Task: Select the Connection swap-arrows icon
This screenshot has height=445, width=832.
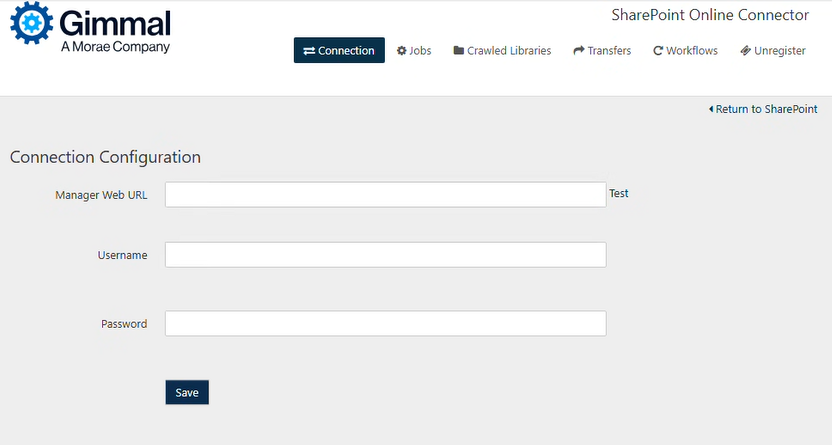Action: point(309,51)
